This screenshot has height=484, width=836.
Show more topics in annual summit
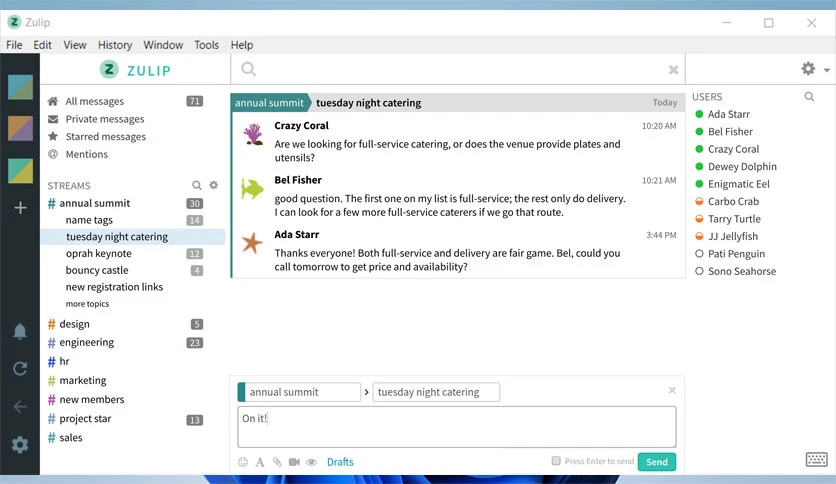coord(87,304)
